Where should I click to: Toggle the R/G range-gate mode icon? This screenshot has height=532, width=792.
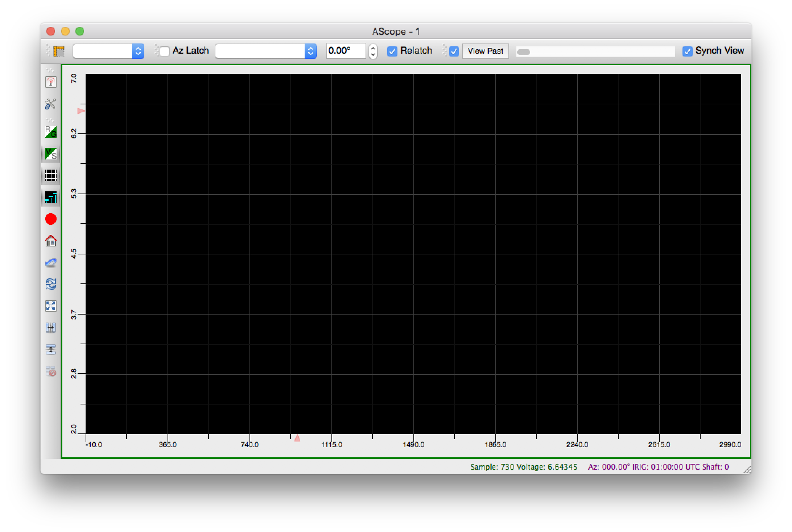click(x=50, y=132)
